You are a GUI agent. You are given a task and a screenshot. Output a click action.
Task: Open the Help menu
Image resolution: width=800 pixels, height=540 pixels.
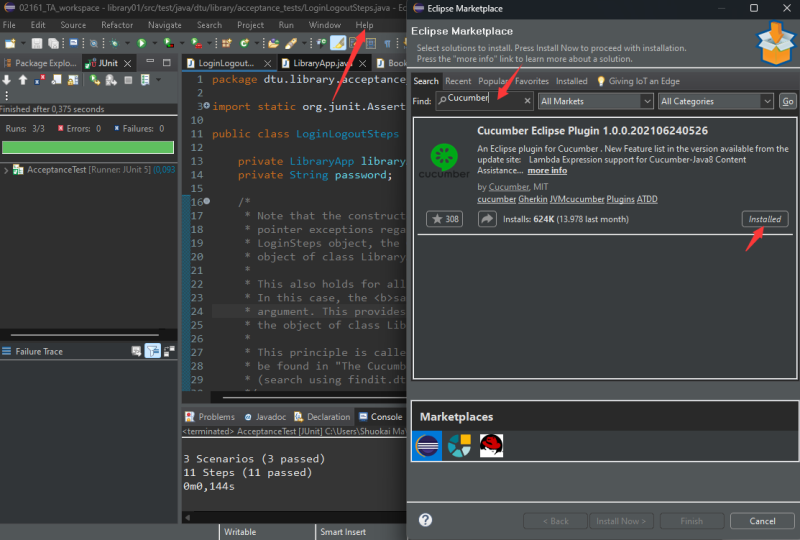coord(364,24)
